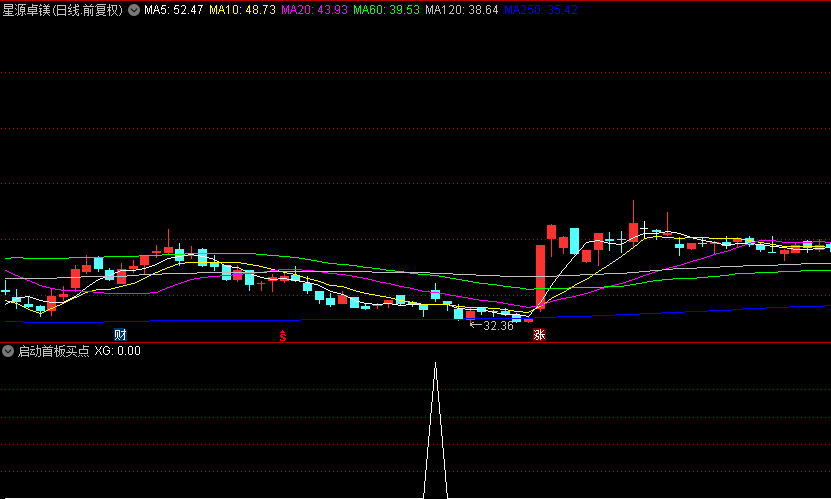Click the large red limit-up candlestick
The width and height of the screenshot is (831, 499).
click(541, 277)
